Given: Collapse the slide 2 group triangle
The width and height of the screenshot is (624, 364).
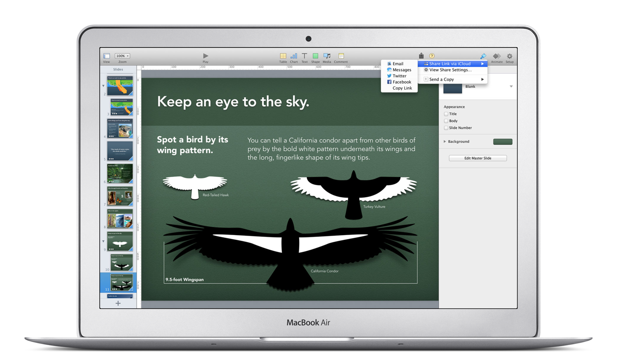Looking at the screenshot, I should point(104,86).
